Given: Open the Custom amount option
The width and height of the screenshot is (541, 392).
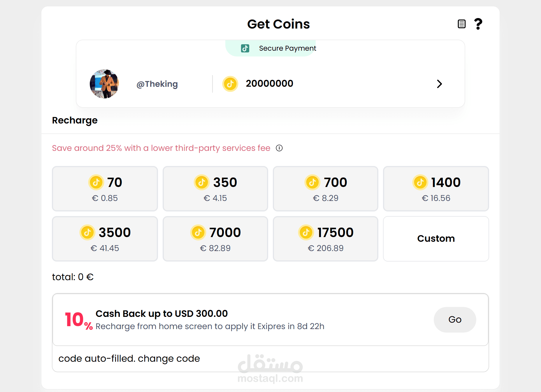Looking at the screenshot, I should tap(436, 239).
